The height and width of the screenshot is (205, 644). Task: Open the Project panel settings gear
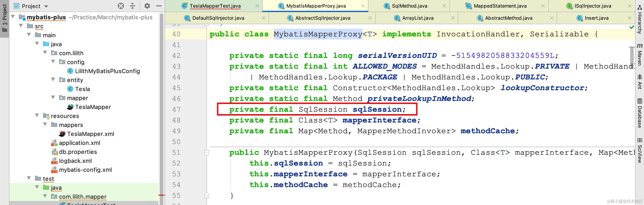coord(147,6)
